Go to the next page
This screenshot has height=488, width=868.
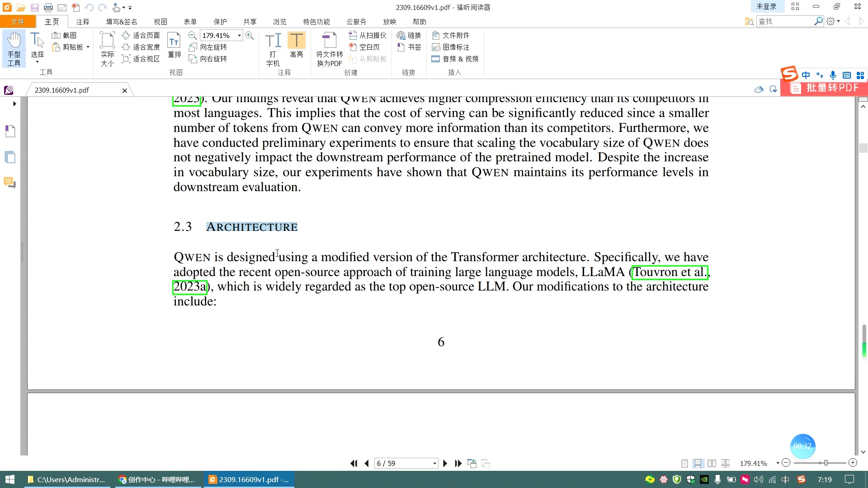445,463
